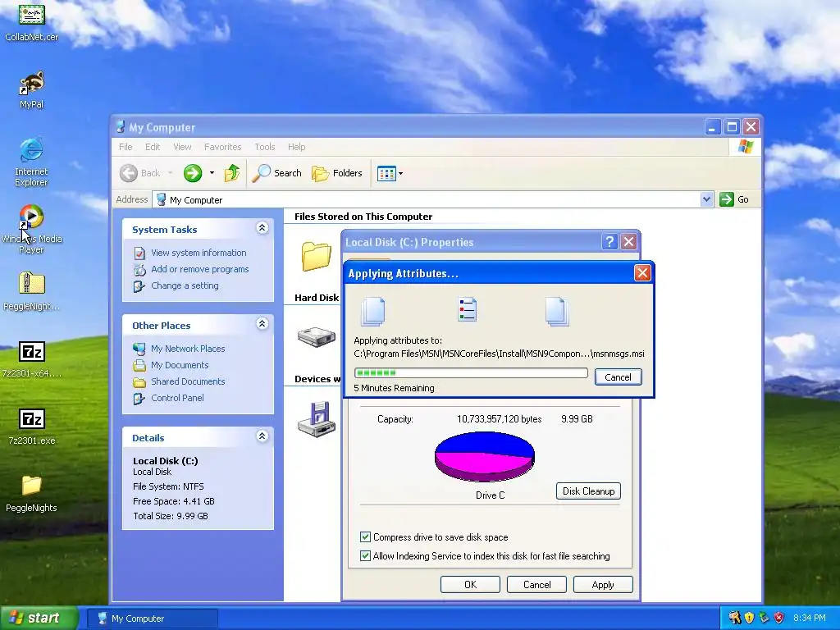Click the security shield tray icon

coord(749,618)
